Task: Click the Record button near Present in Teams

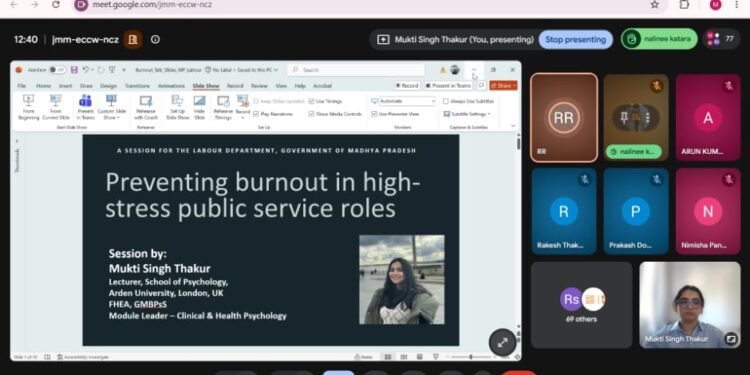Action: click(x=407, y=85)
